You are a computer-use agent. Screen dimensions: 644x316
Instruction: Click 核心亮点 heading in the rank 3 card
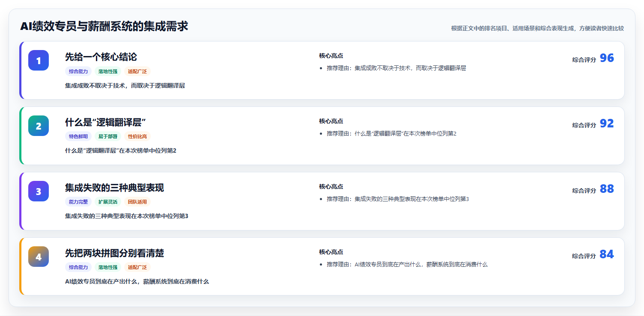(331, 187)
